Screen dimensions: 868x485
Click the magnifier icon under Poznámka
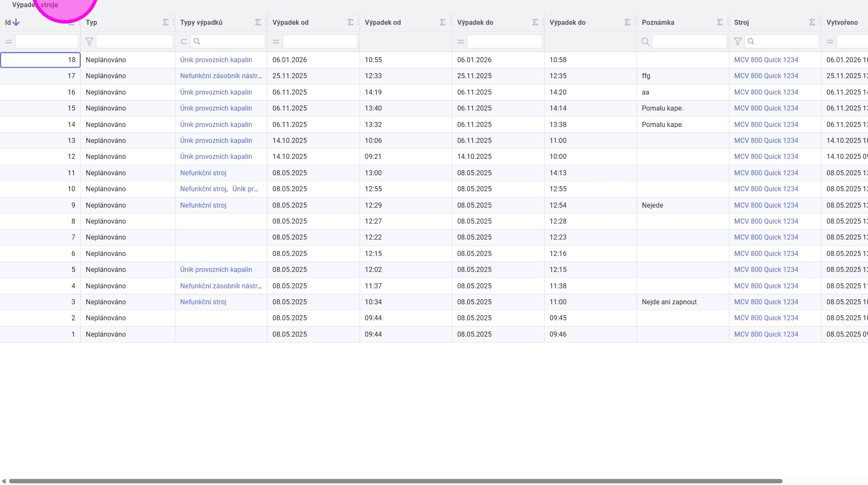click(645, 42)
